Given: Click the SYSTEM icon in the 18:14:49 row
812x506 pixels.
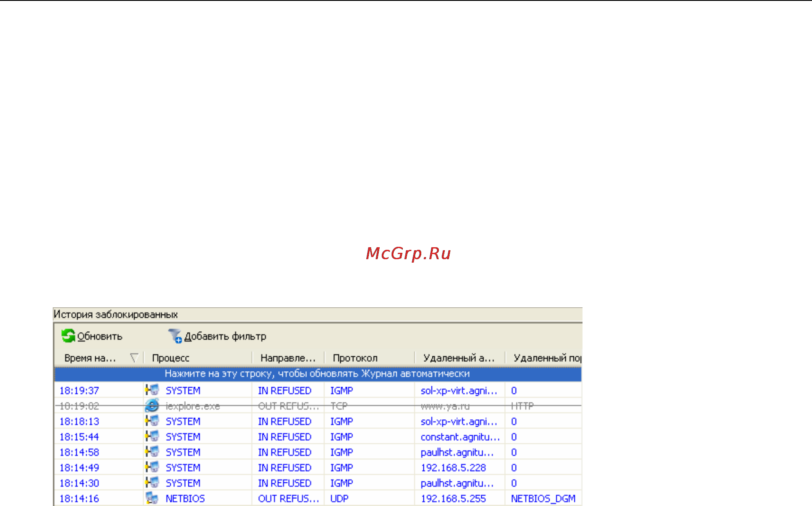Looking at the screenshot, I should click(x=152, y=467).
